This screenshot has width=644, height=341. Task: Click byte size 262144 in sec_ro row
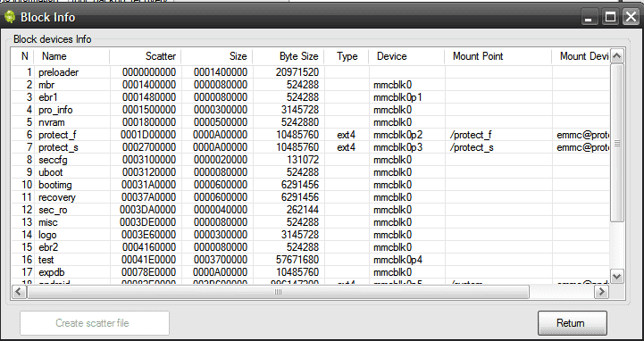point(303,210)
